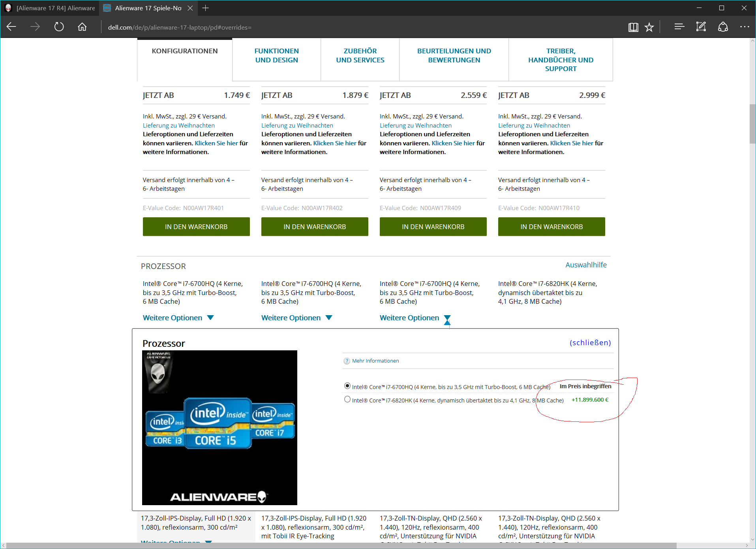Expand Weitere Optionen under 1.879 € processor
The height and width of the screenshot is (549, 756).
tap(296, 318)
